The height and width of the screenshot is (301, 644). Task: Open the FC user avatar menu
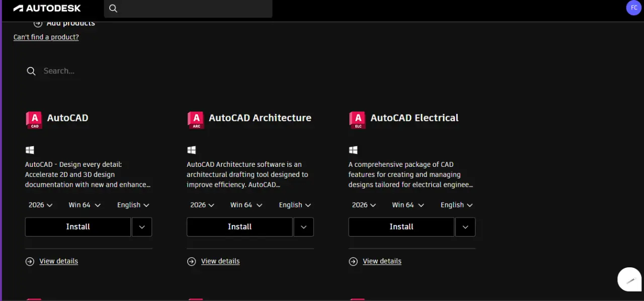coord(634,8)
